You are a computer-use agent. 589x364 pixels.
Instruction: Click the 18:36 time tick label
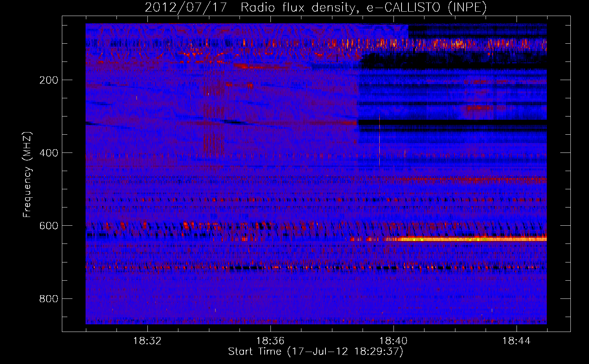coord(270,341)
